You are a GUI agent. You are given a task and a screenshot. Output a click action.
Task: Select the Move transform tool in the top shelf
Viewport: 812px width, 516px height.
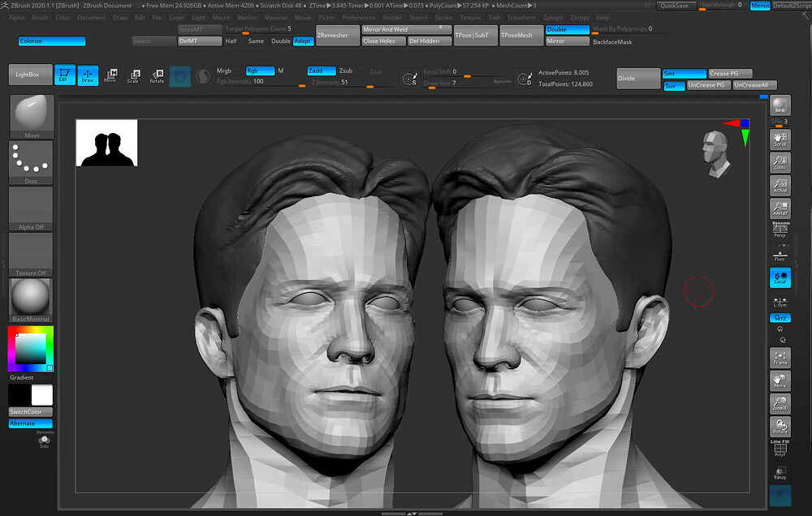tap(110, 75)
